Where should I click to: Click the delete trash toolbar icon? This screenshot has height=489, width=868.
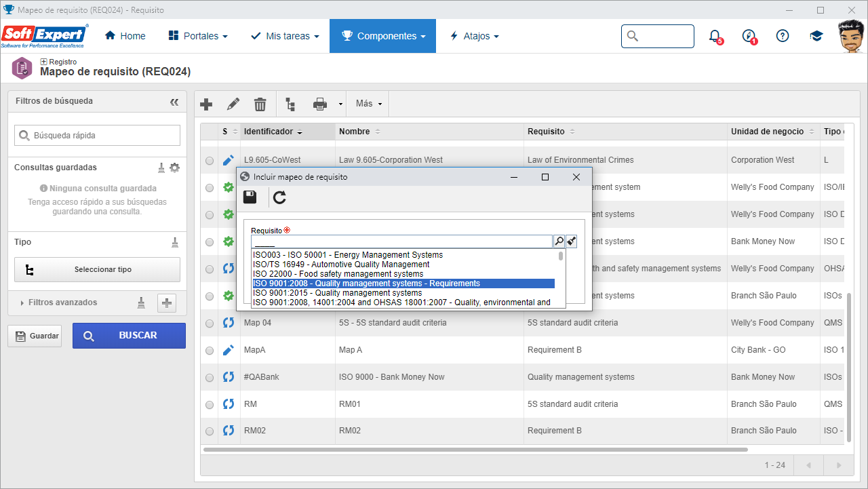click(x=260, y=104)
